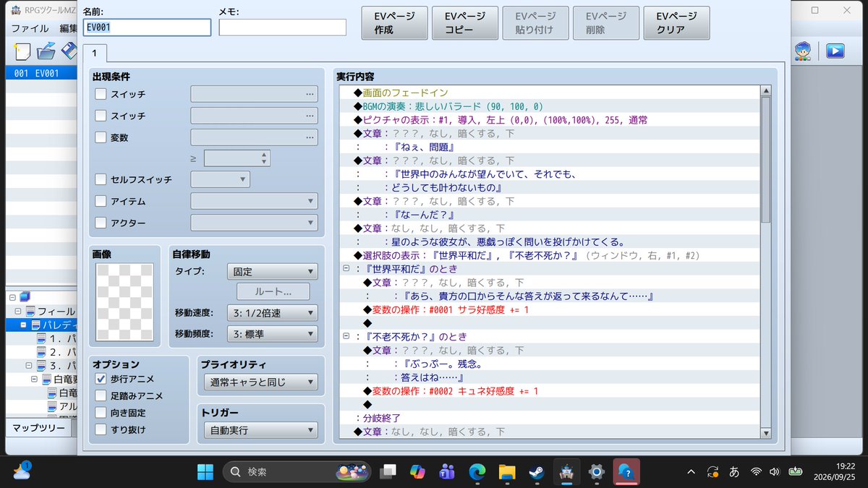The width and height of the screenshot is (868, 488).
Task: Collapse the 『不老不死か?』のとき branch
Action: click(346, 337)
